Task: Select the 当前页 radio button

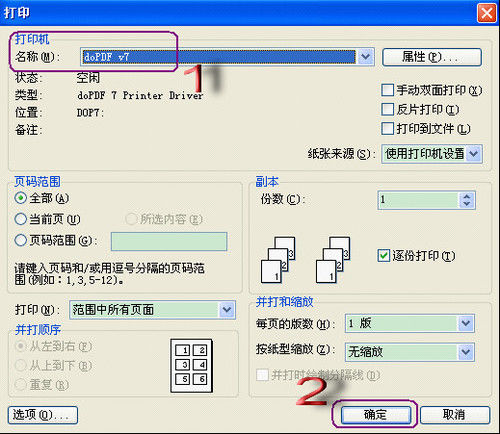Action: pyautogui.click(x=21, y=219)
